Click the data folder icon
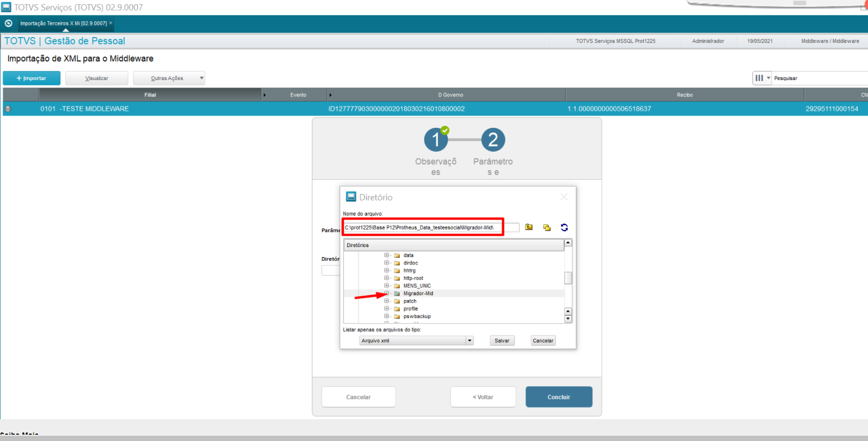 click(397, 255)
